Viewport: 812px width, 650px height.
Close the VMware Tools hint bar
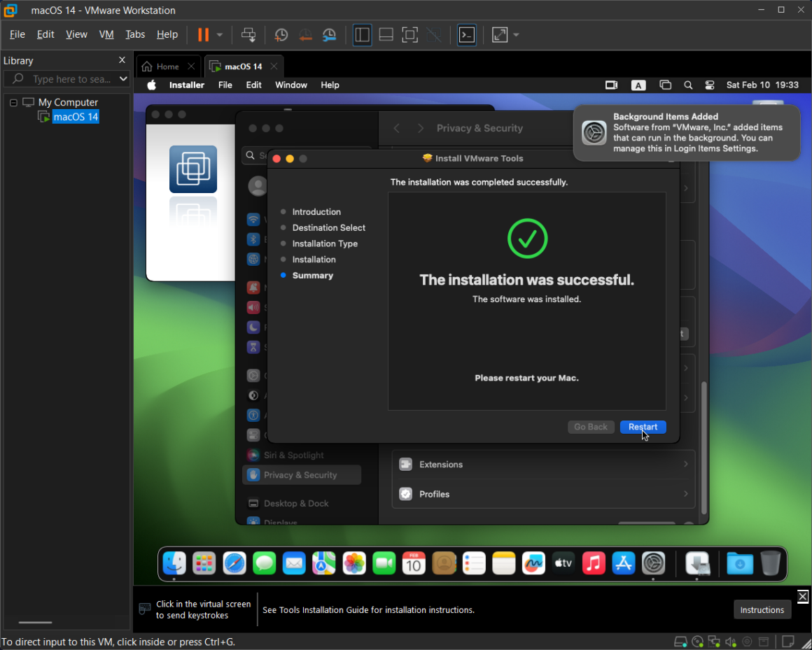click(x=803, y=596)
